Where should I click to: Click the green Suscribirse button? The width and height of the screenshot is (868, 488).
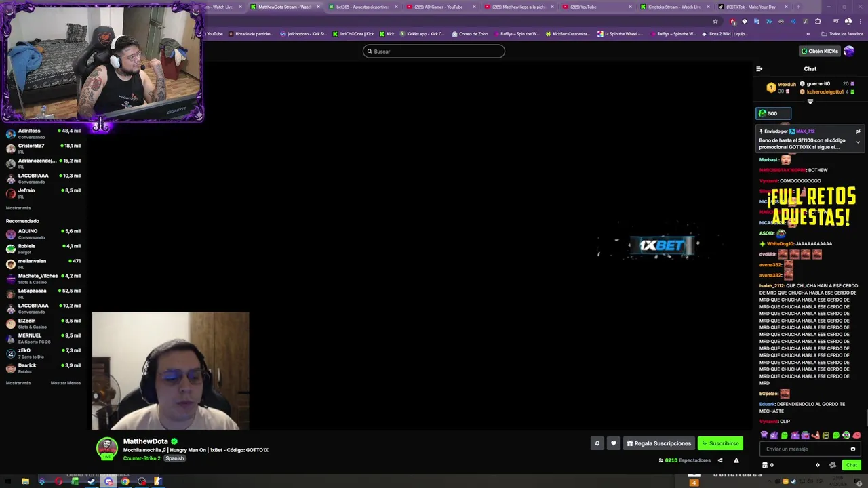720,443
